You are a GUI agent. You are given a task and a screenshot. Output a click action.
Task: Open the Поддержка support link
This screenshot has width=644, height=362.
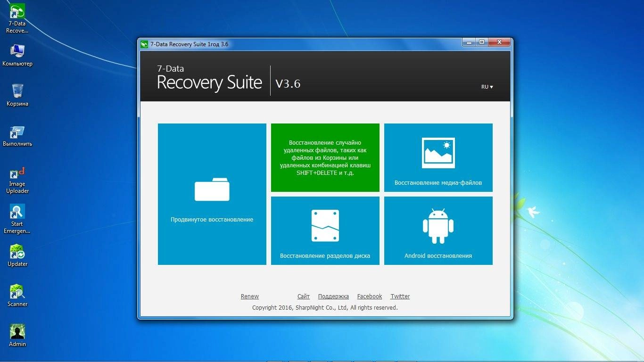pyautogui.click(x=333, y=296)
